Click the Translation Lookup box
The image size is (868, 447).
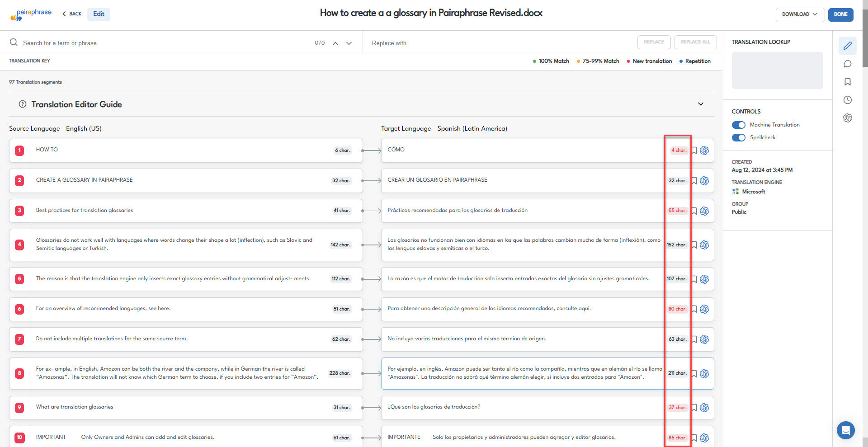[777, 70]
